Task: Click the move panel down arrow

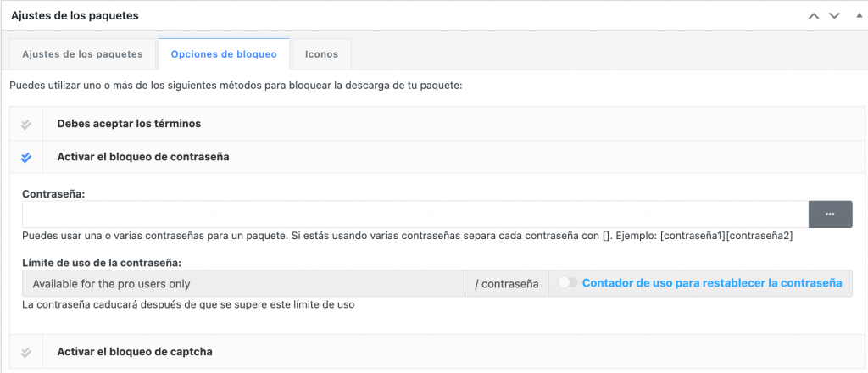Action: click(834, 16)
